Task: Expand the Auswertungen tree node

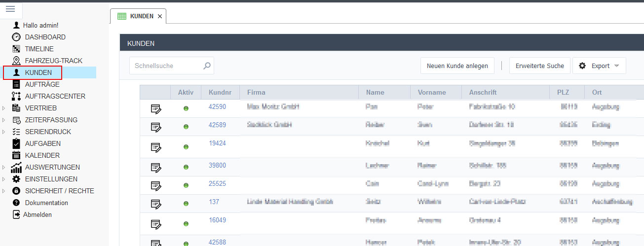Action: [4, 167]
